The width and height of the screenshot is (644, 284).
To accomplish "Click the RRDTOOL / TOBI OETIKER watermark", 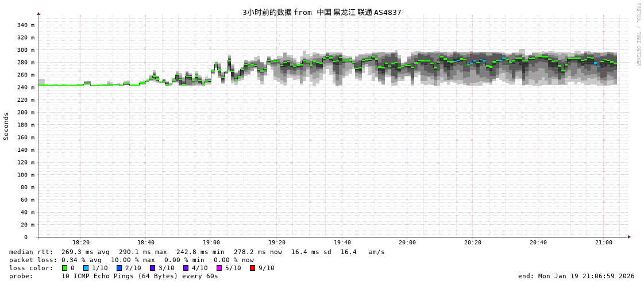I will pyautogui.click(x=638, y=34).
